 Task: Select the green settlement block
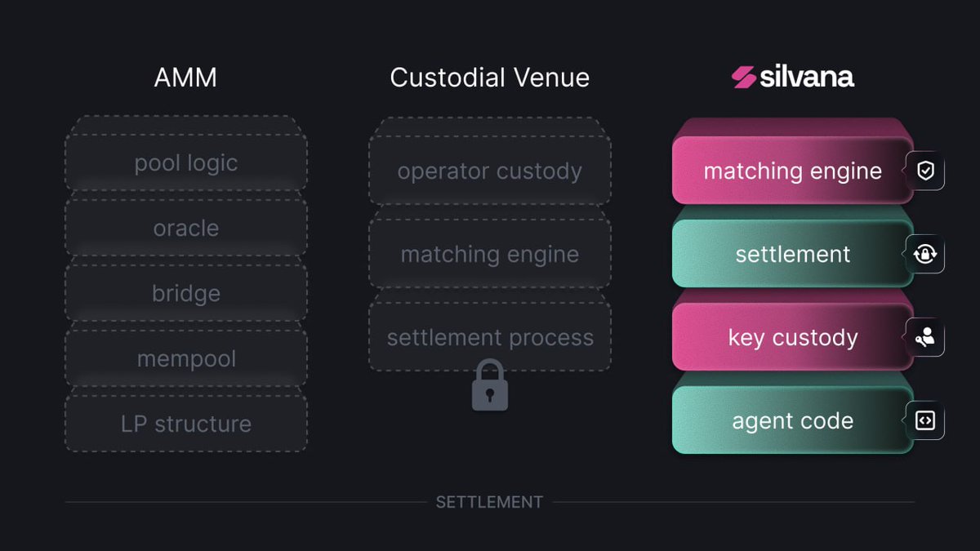792,253
